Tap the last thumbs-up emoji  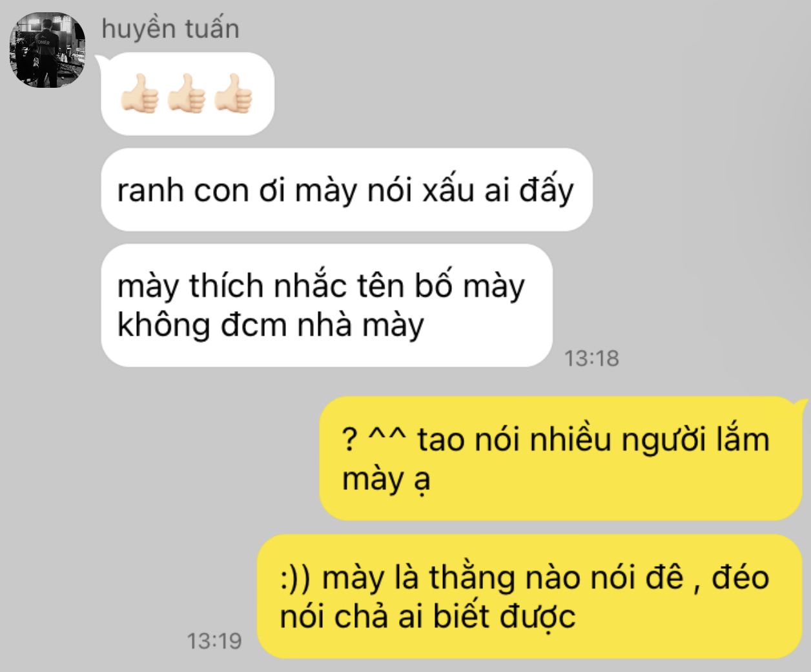(234, 94)
